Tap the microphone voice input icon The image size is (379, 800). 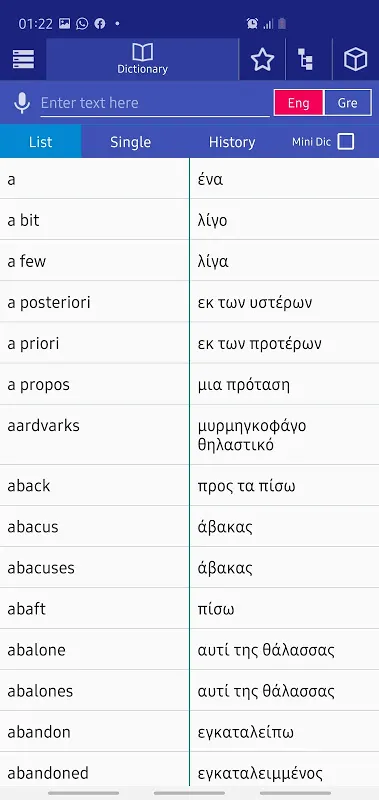pos(22,103)
